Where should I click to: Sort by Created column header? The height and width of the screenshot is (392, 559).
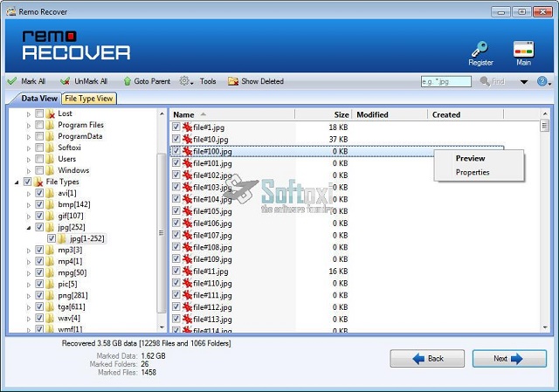pos(466,114)
